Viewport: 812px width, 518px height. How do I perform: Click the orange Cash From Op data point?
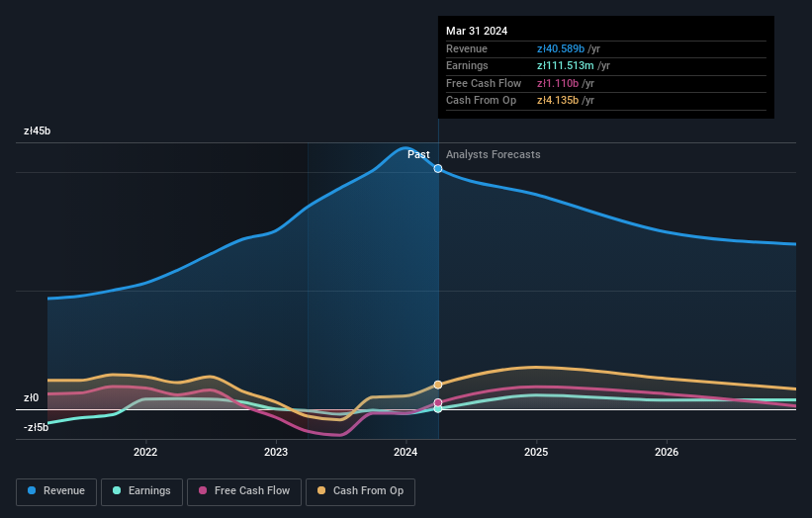pyautogui.click(x=438, y=385)
